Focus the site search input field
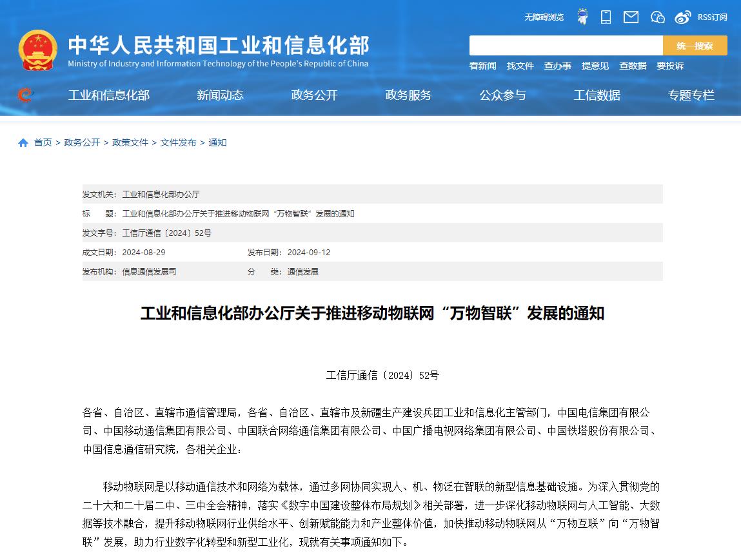Screen dimensions: 741x560 [566, 46]
